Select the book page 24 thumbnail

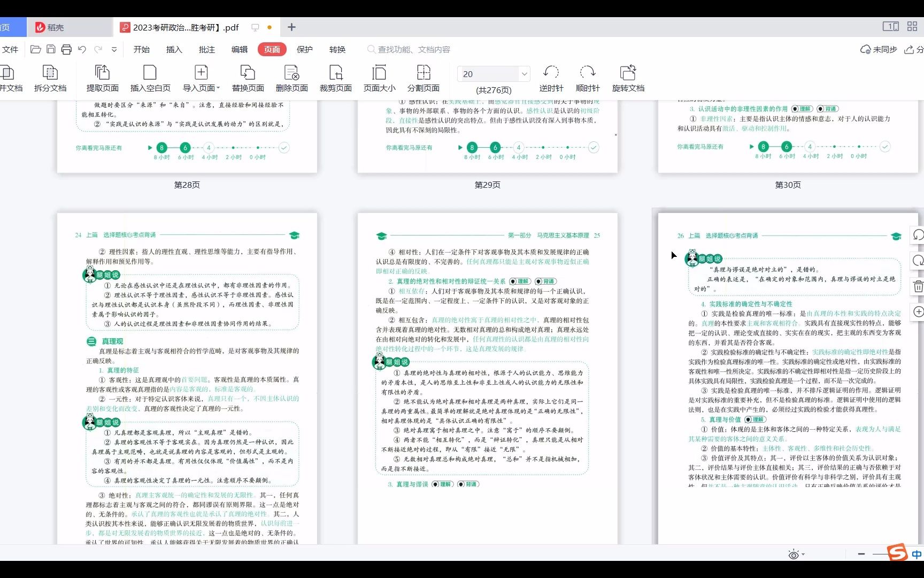tap(187, 379)
